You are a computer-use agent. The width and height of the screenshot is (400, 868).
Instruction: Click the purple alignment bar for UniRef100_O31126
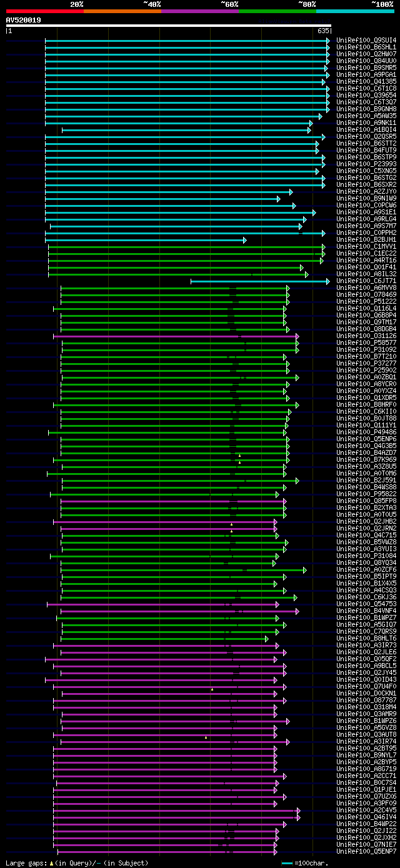[176, 336]
